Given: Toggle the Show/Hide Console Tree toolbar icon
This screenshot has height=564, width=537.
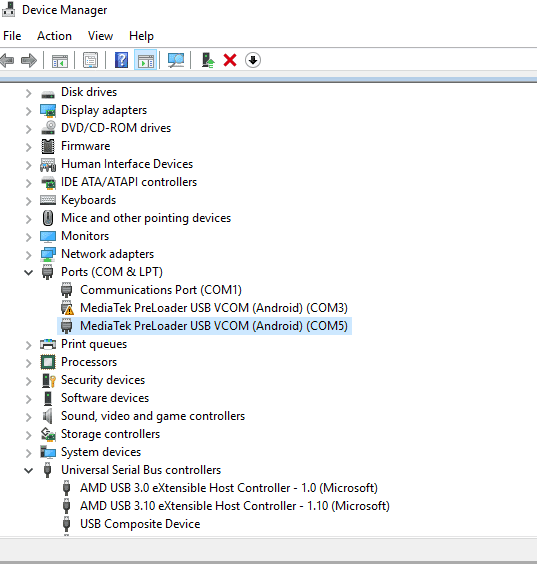Looking at the screenshot, I should click(x=60, y=60).
